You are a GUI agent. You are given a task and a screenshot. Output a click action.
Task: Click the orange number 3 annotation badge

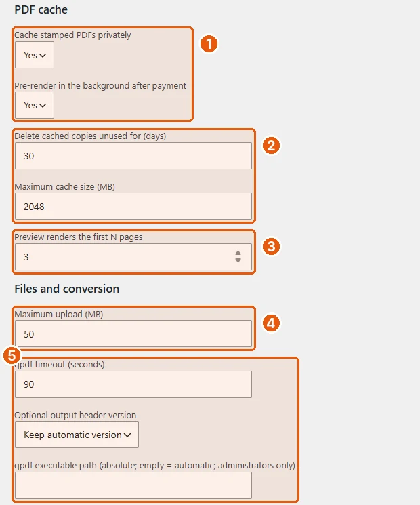(x=271, y=247)
